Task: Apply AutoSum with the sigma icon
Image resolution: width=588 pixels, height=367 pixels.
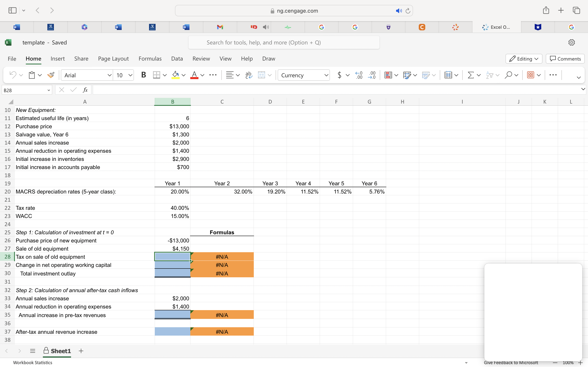Action: click(471, 75)
